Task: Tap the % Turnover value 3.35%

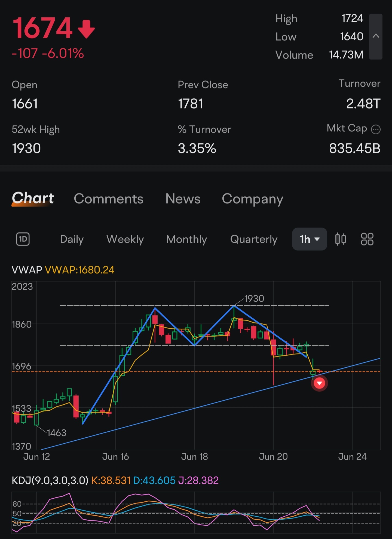Action: click(x=197, y=149)
